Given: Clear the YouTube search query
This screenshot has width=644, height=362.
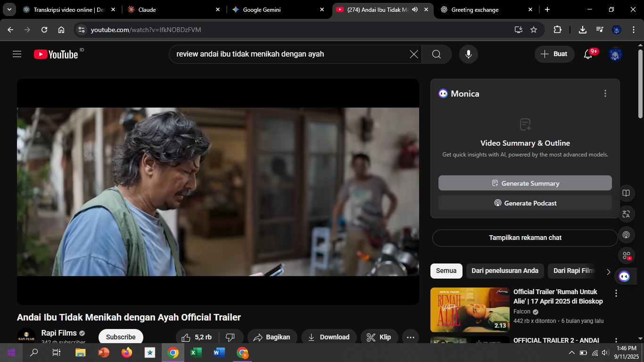Looking at the screenshot, I should [413, 54].
